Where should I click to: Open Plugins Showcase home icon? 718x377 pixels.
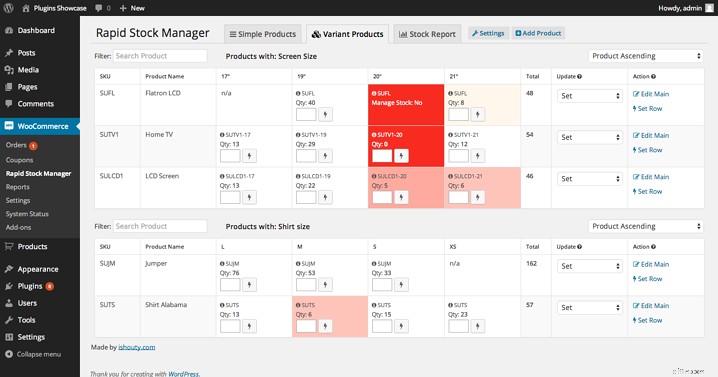tap(26, 8)
